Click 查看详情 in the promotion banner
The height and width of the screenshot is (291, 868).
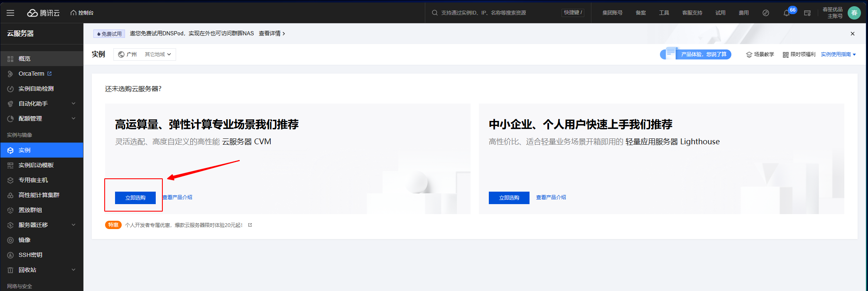pyautogui.click(x=272, y=33)
